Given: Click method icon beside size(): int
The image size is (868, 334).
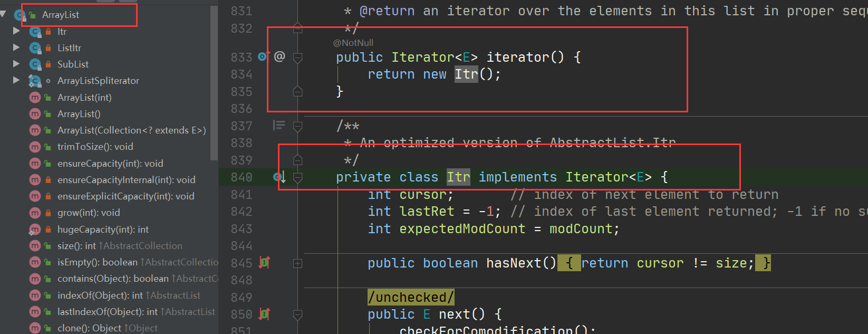Looking at the screenshot, I should (35, 246).
